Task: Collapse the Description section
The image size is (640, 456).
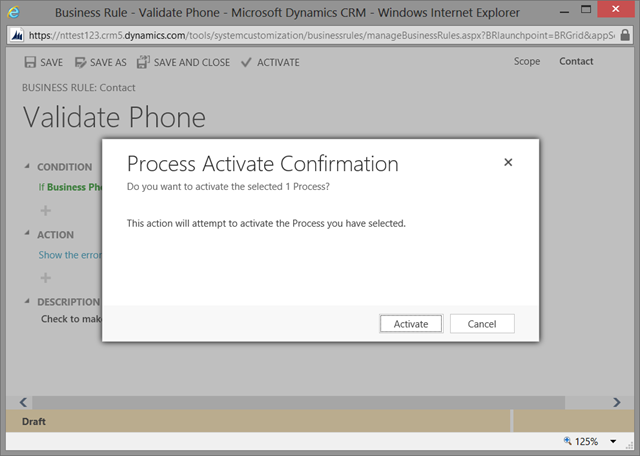Action: (x=27, y=301)
